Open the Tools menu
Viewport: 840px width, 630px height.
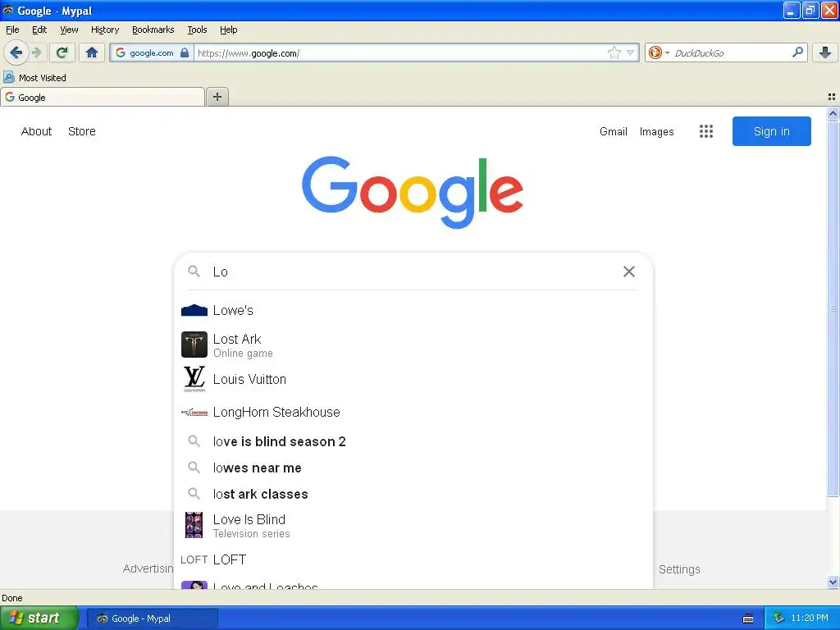click(x=197, y=30)
